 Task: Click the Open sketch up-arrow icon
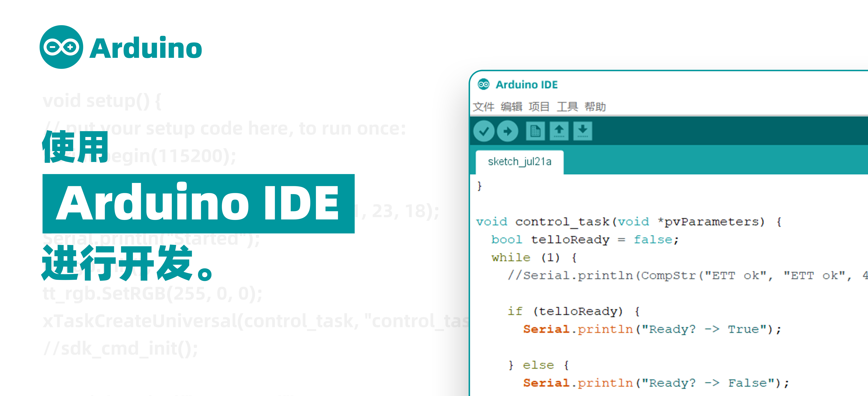tap(559, 131)
